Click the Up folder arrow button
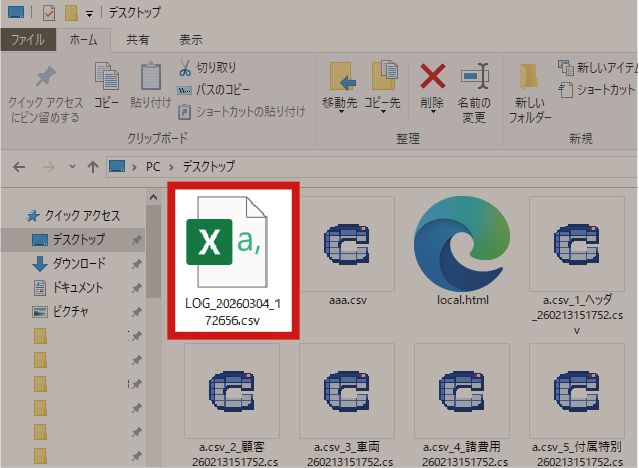 [92, 165]
